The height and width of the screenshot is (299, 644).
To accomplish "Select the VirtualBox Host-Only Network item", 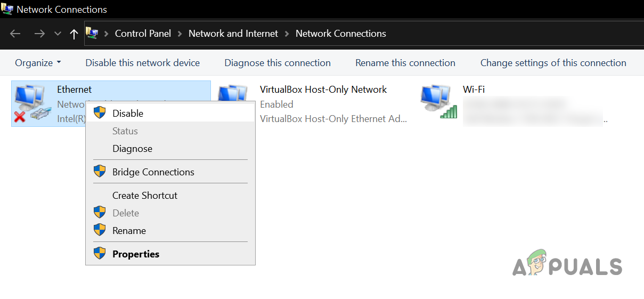I will point(323,90).
